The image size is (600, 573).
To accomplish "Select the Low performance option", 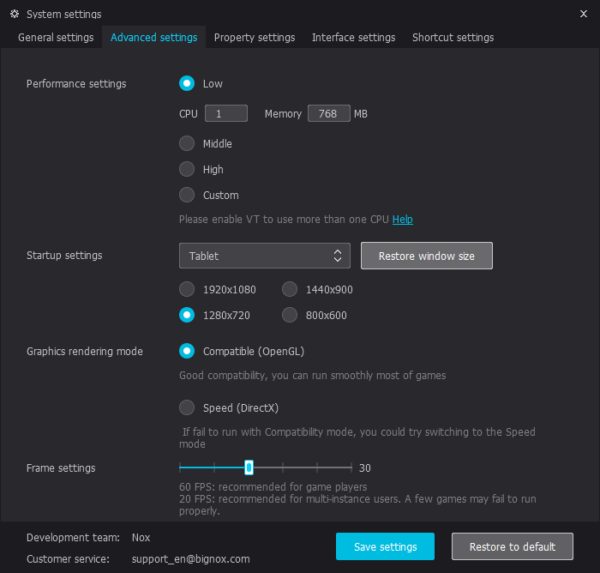I will pyautogui.click(x=187, y=83).
